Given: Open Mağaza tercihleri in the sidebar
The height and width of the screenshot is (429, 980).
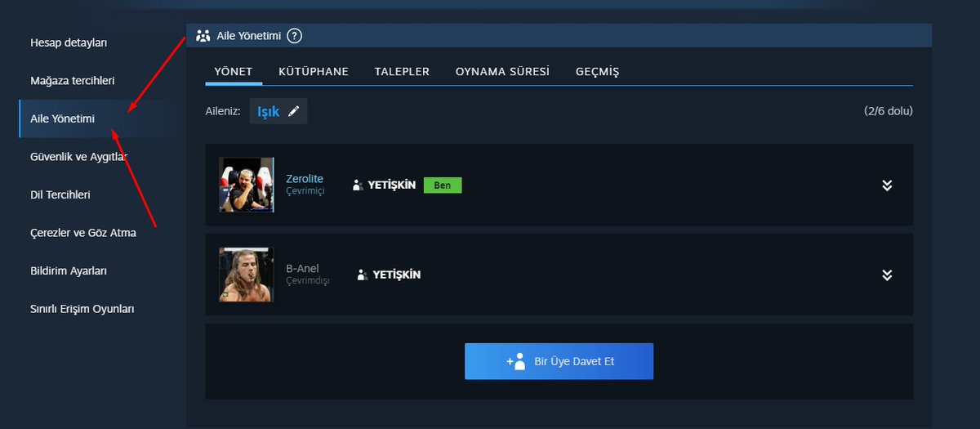Looking at the screenshot, I should click(72, 81).
